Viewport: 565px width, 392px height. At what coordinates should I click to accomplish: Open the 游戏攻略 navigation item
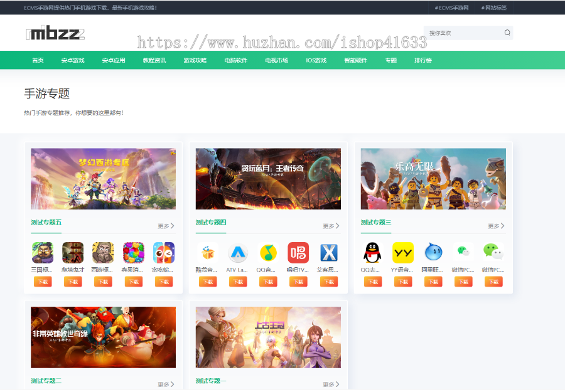coord(195,60)
